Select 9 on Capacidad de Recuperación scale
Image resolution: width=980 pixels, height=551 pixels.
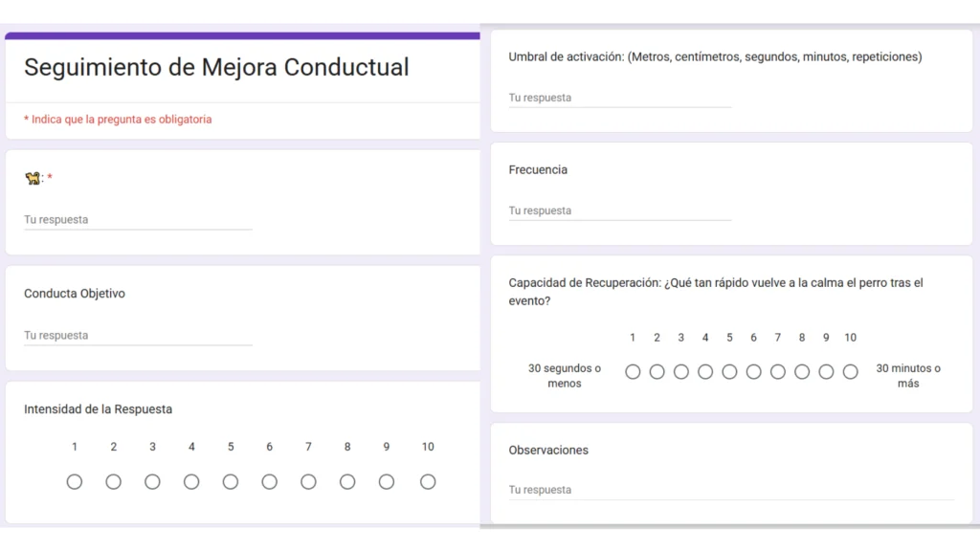pos(826,372)
